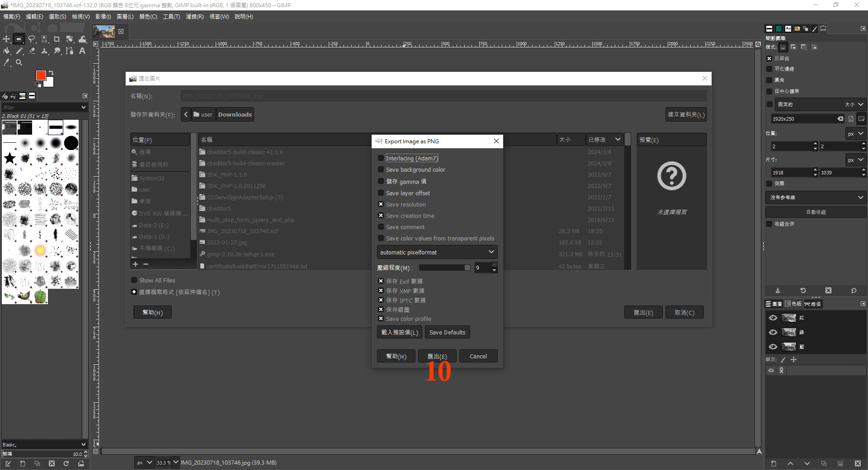Select replace selection mode icon
This screenshot has width=868, height=470.
[783, 47]
